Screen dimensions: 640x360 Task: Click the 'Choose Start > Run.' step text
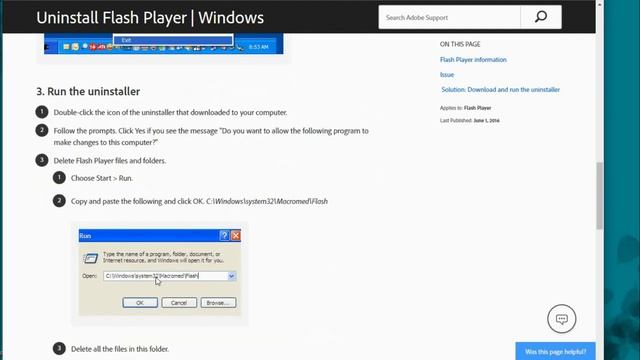tap(102, 178)
